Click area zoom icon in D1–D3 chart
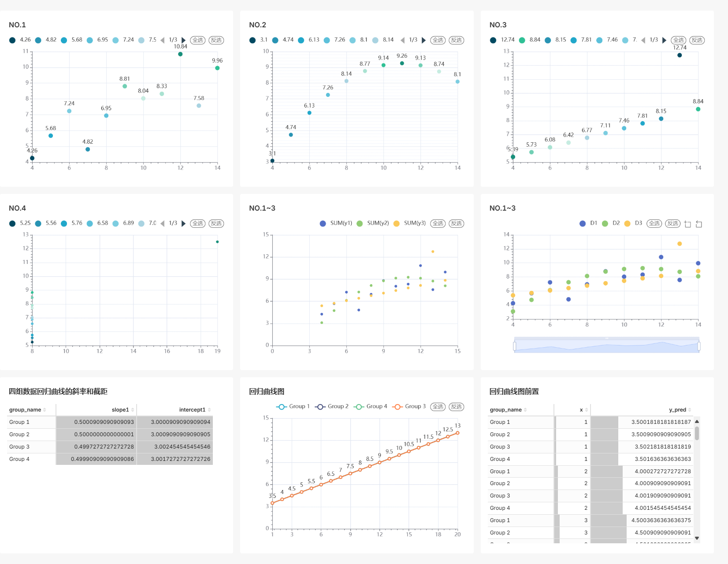The width and height of the screenshot is (728, 564). [x=687, y=224]
